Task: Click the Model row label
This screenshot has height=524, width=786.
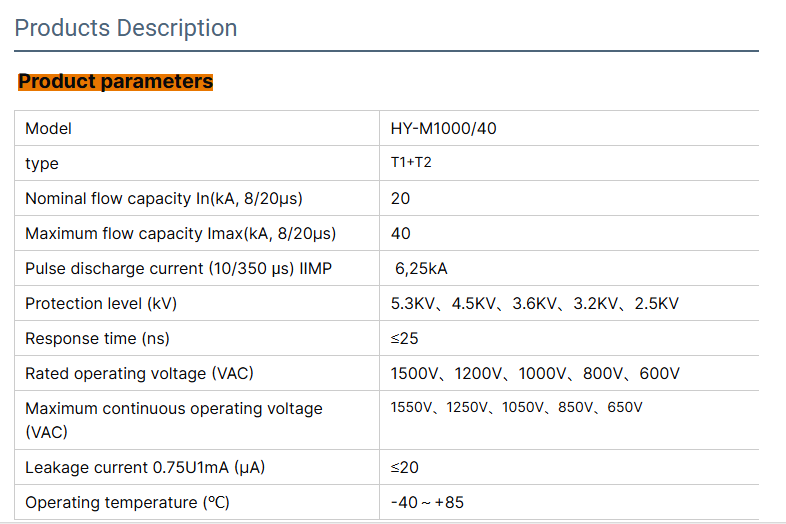Action: tap(48, 129)
